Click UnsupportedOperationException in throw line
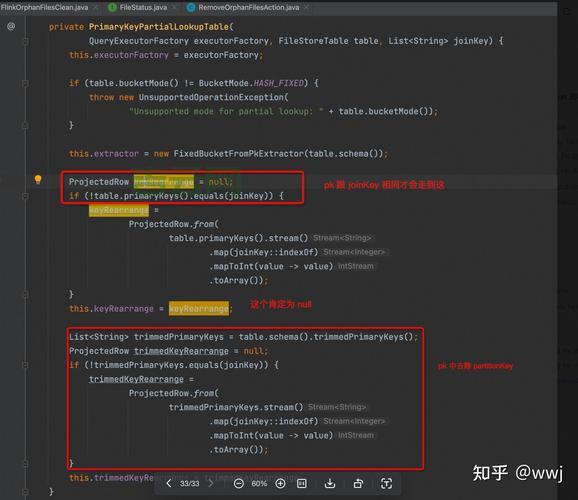The height and width of the screenshot is (500, 578). pos(211,97)
